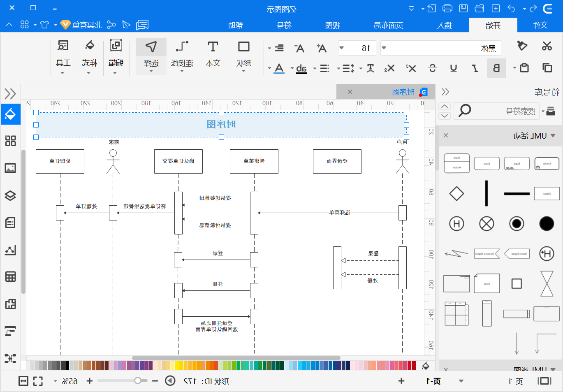The image size is (563, 392).
Task: Collapse the UML 活动 library section
Action: 553,135
